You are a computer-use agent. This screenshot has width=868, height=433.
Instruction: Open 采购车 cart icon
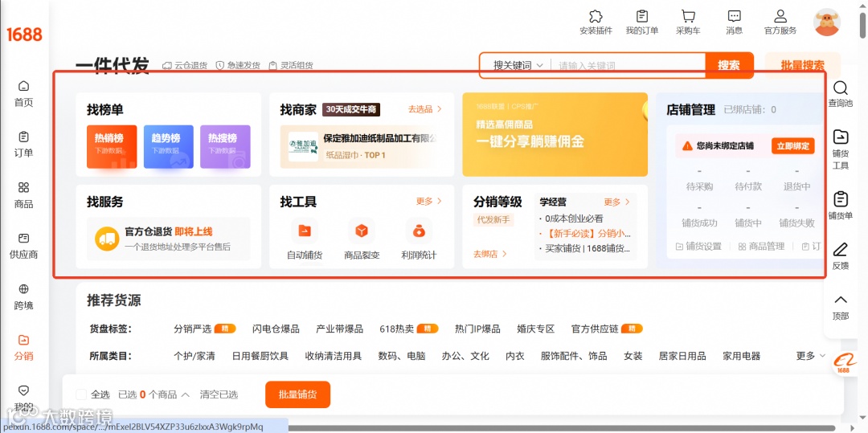pos(688,16)
